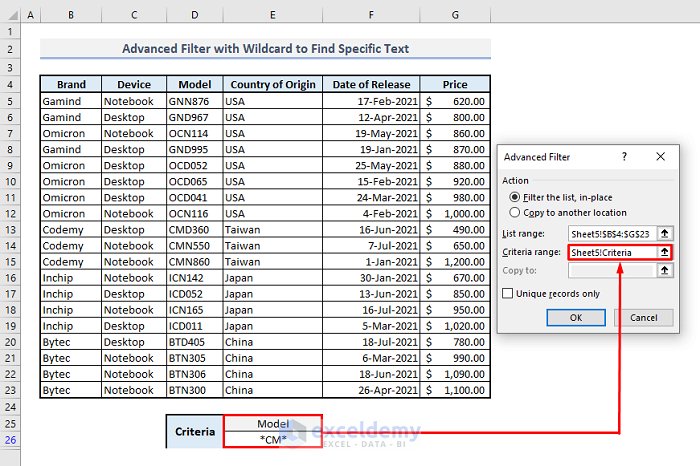Select the criteria Model cell in row 25

click(x=272, y=424)
